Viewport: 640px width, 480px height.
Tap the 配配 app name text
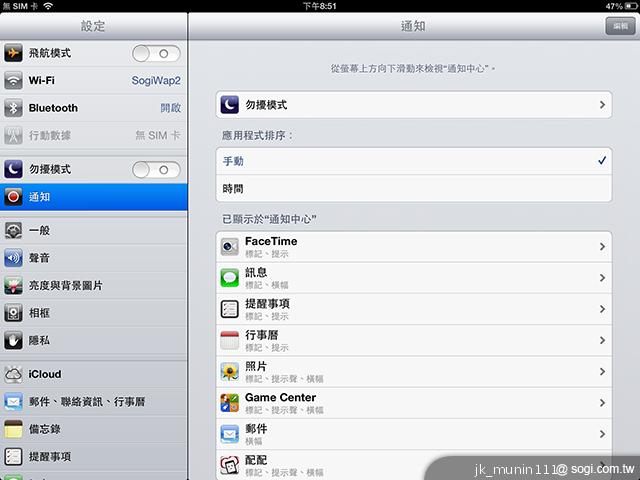tap(256, 460)
